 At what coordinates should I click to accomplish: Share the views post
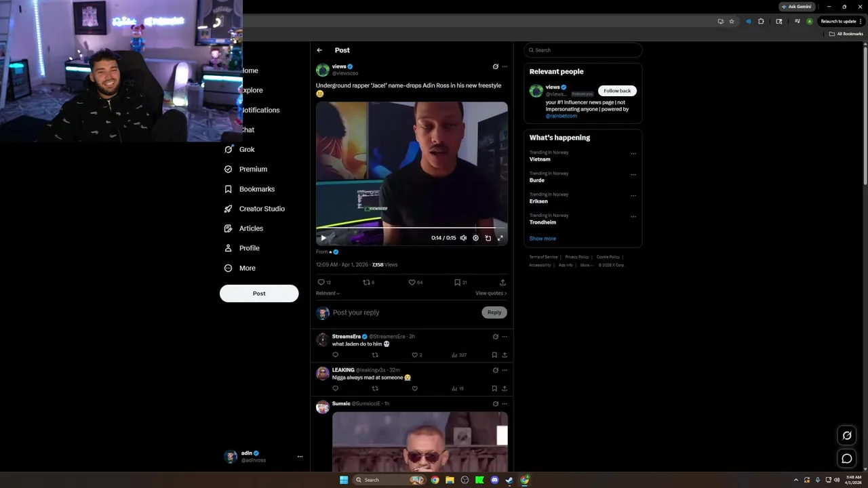(502, 282)
